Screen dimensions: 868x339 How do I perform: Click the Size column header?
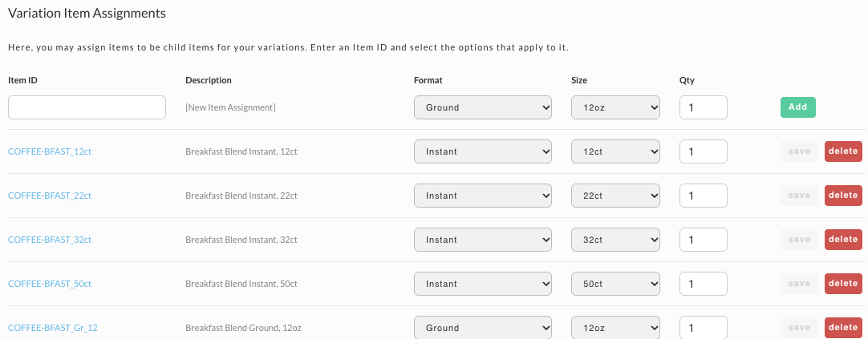coord(579,80)
